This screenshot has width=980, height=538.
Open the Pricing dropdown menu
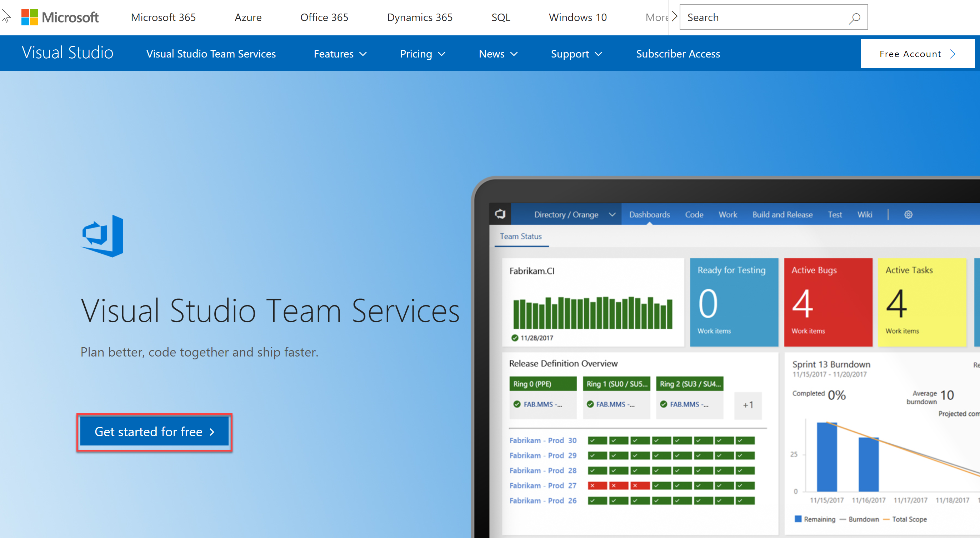click(x=422, y=54)
